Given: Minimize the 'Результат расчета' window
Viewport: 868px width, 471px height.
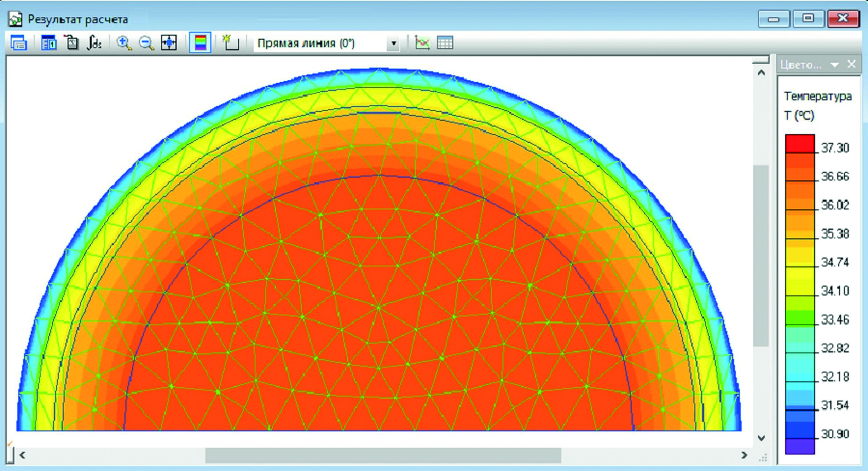Looking at the screenshot, I should (774, 19).
